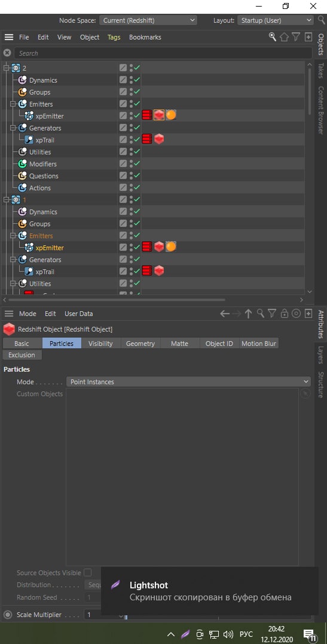
Task: Select the Redshift Object tag on system 2's xpTrail
Action: pyautogui.click(x=159, y=139)
